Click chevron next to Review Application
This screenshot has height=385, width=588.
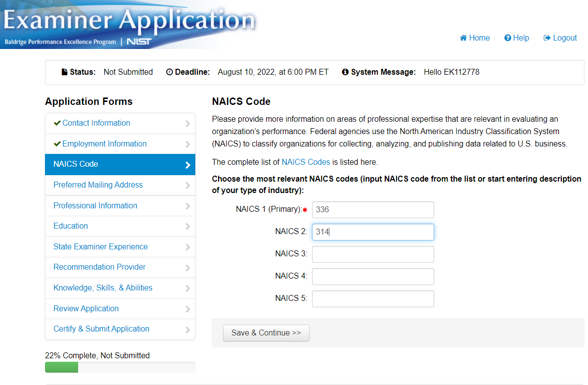187,309
